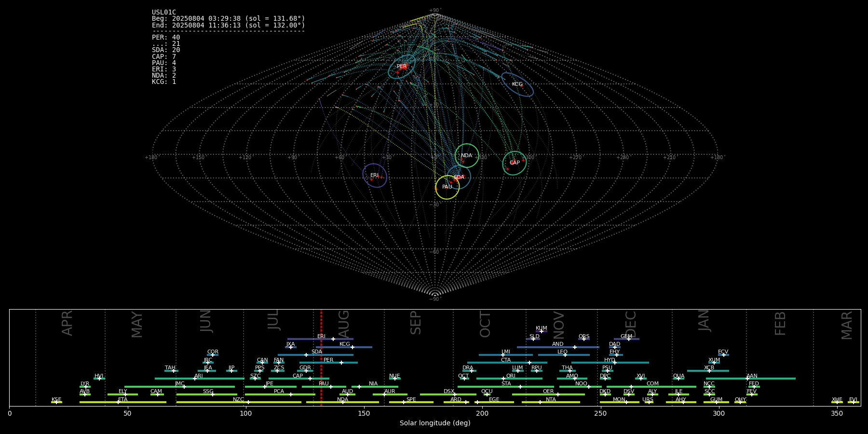Click the PER radiant label on sky map
The width and height of the screenshot is (868, 434).
[x=402, y=67]
